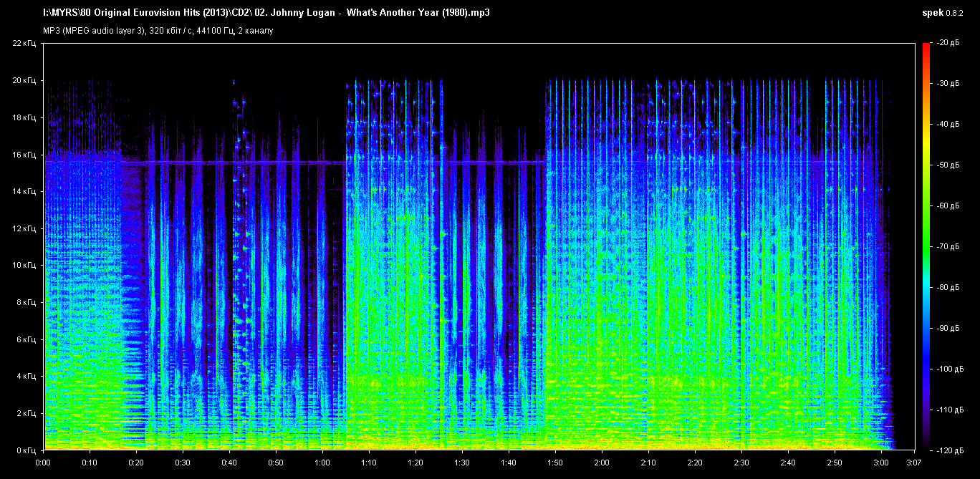Click the red top of color scale
The image size is (980, 479).
click(926, 47)
